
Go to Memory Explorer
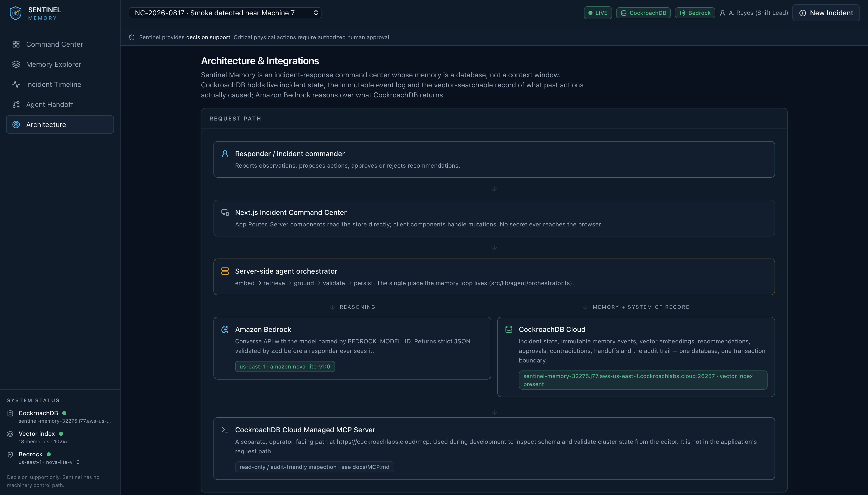tap(60, 64)
